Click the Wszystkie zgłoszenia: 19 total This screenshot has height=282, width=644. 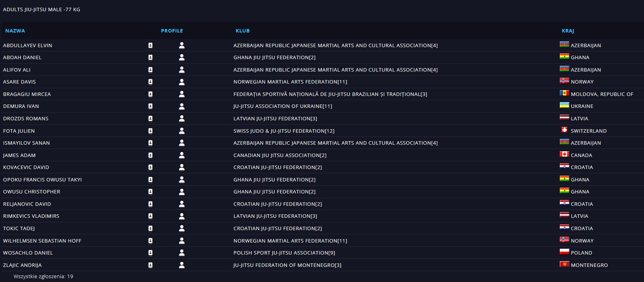(x=43, y=276)
